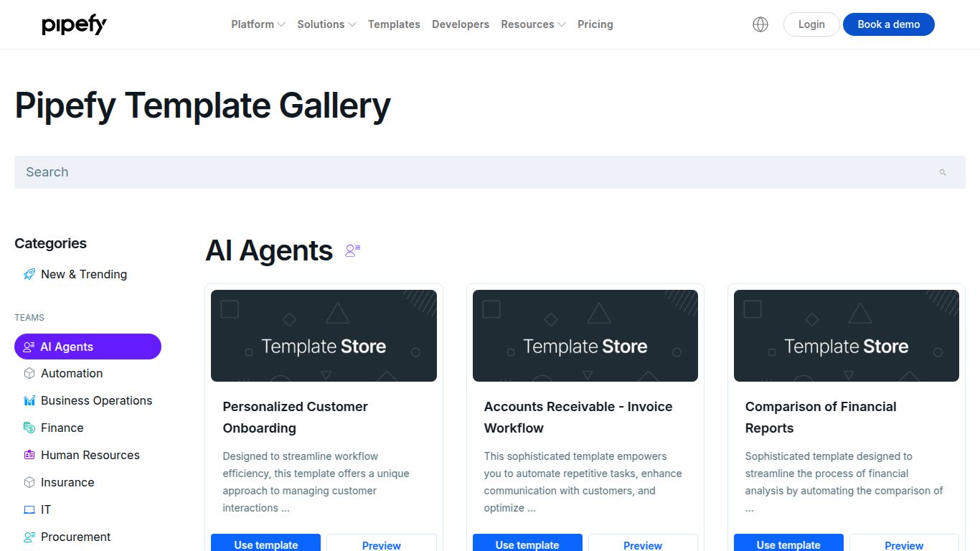Select the Business Operations chart icon
This screenshot has width=980, height=551.
[x=29, y=400]
